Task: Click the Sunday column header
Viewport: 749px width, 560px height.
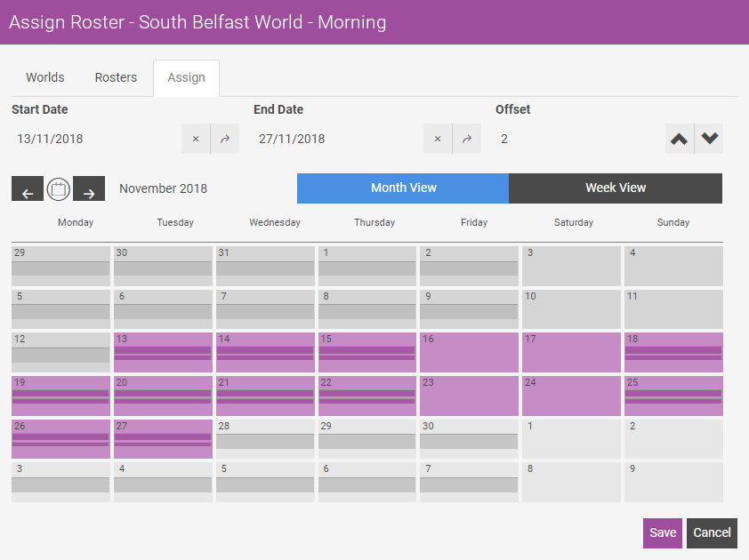Action: coord(673,222)
